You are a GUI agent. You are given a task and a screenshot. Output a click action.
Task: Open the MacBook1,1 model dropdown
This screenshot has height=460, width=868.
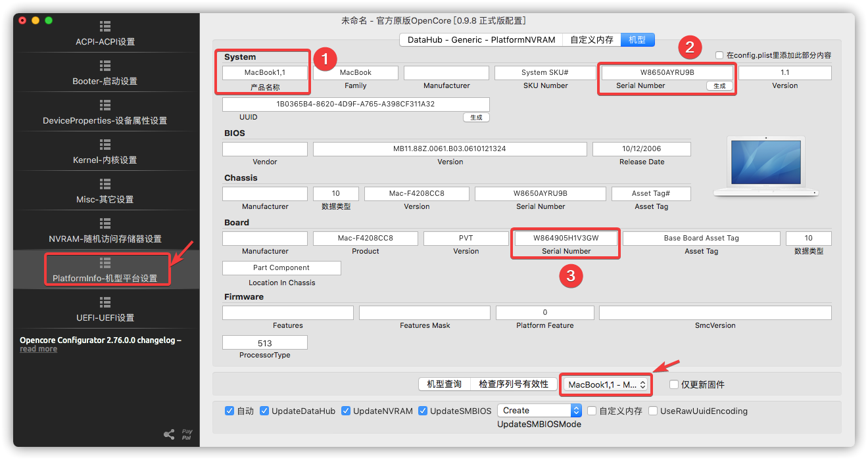(606, 384)
